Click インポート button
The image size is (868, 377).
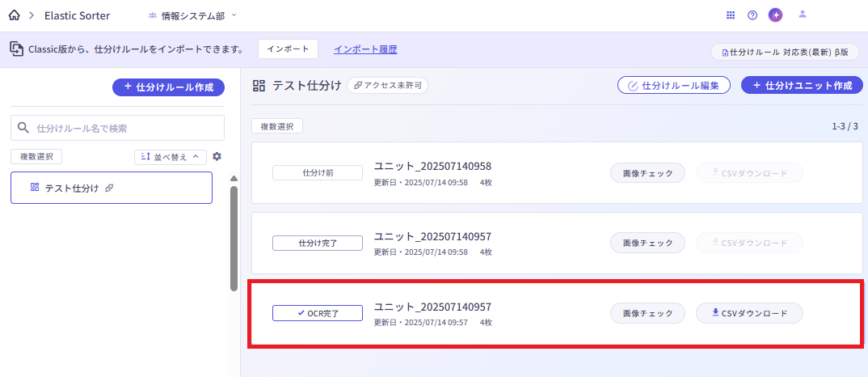click(x=288, y=49)
